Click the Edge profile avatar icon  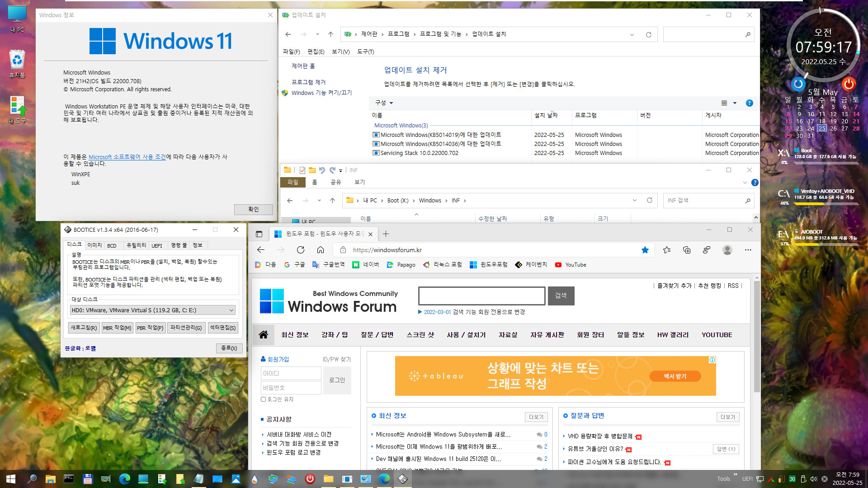(x=727, y=250)
